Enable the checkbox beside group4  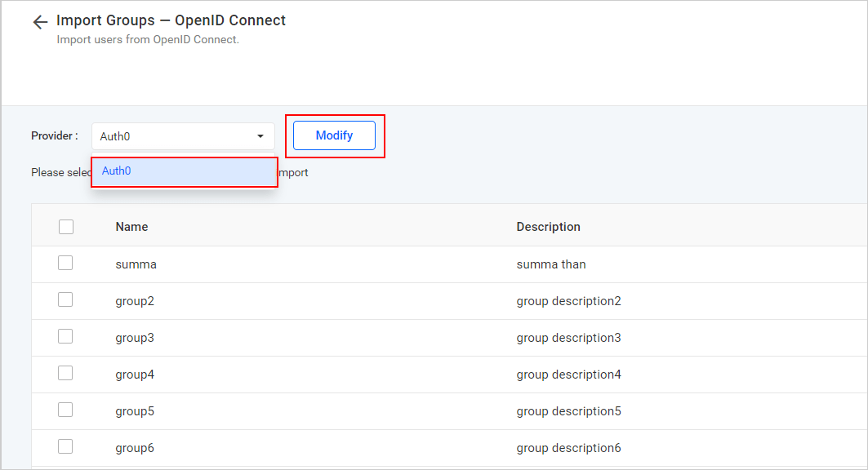click(x=65, y=373)
